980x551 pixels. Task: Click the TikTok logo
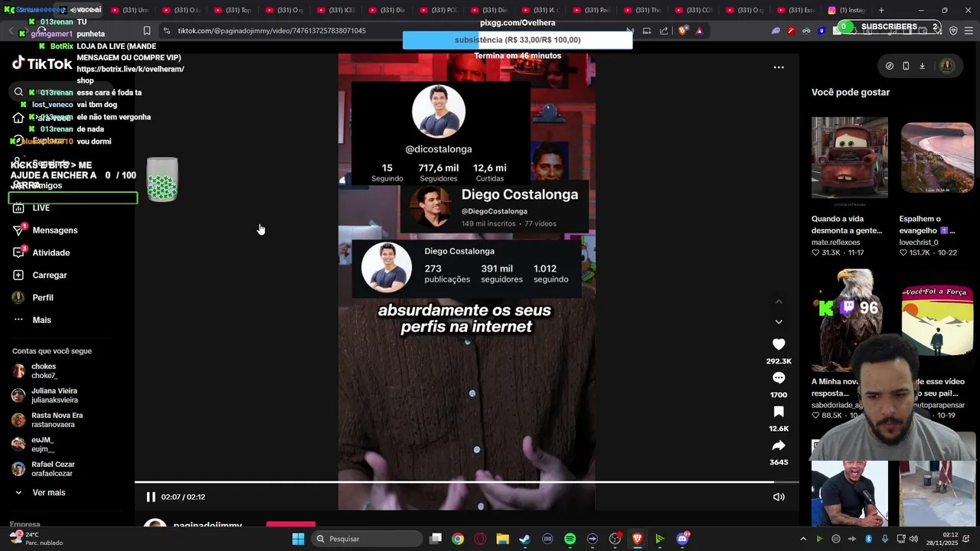[x=43, y=64]
